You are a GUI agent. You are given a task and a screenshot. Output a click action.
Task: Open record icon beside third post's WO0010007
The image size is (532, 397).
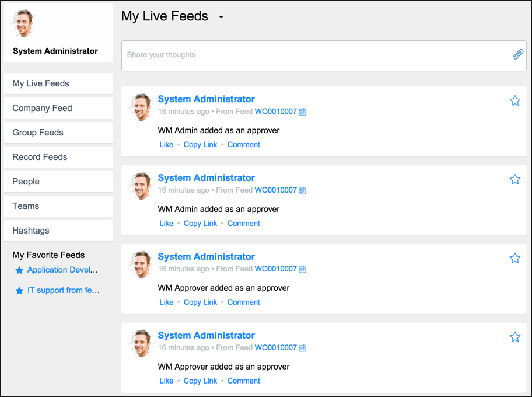pyautogui.click(x=302, y=269)
